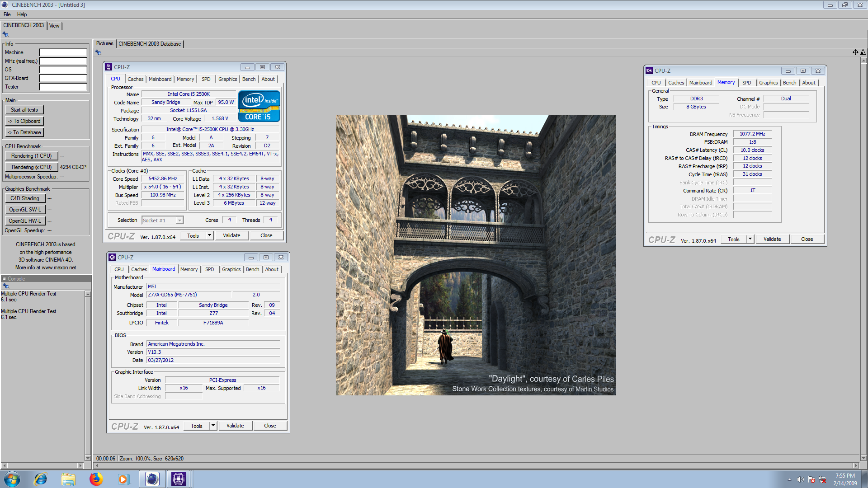Click the Console panel vertical scrollbar
The height and width of the screenshot is (488, 868).
(88, 375)
